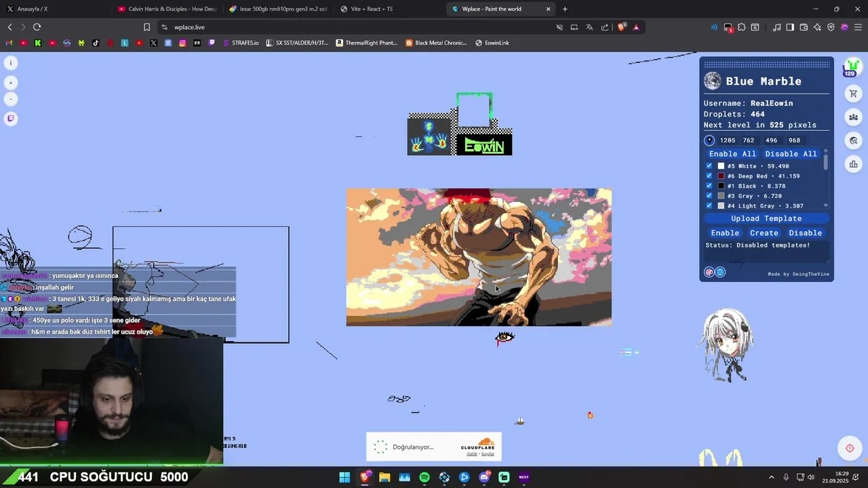Open the browser extensions puzzle icon
The image size is (868, 488).
pos(741,27)
